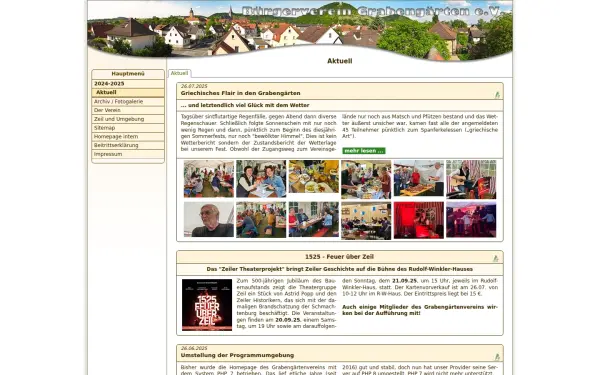Click the subtitle about Glück mit dem Wetter
This screenshot has height=375, width=600.
[x=245, y=105]
